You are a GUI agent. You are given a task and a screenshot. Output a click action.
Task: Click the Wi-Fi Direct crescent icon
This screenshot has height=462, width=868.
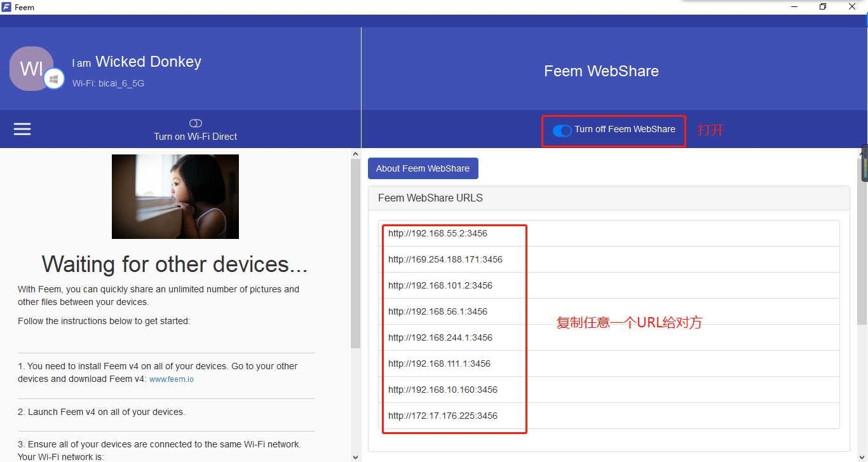195,123
